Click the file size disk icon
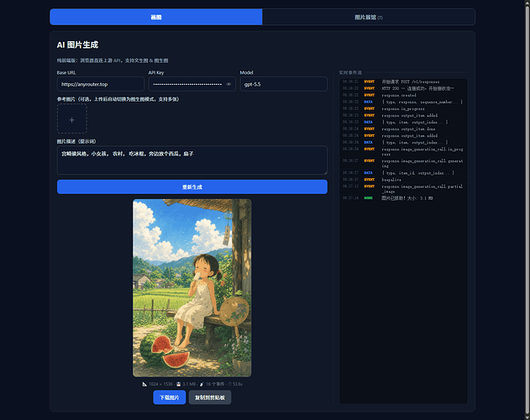The width and height of the screenshot is (530, 420). pos(178,384)
